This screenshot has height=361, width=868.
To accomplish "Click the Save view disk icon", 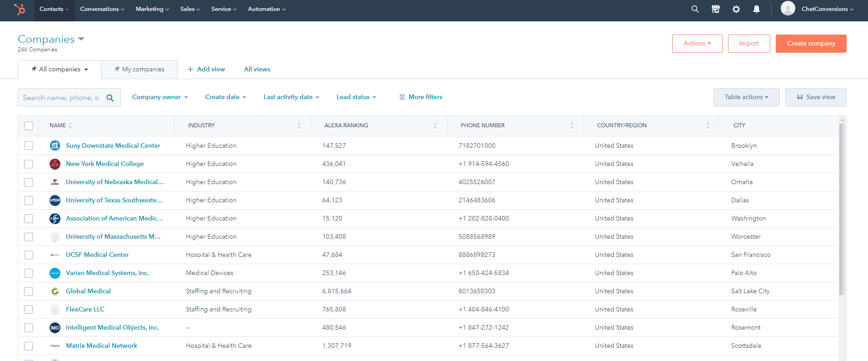I will click(800, 97).
